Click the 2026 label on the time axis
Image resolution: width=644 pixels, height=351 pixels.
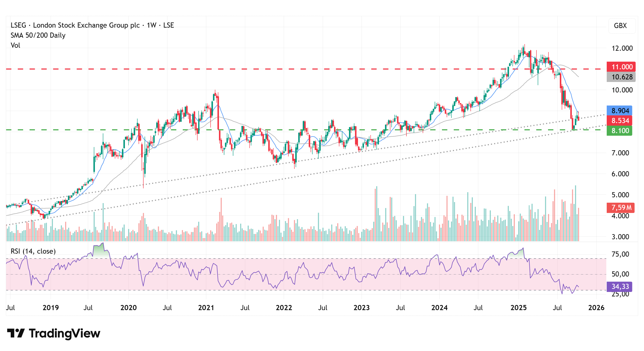point(597,308)
